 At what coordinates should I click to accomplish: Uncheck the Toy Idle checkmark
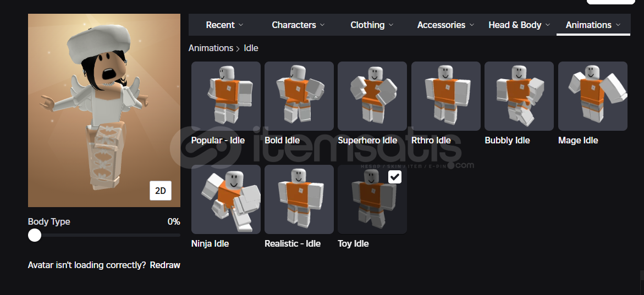395,177
